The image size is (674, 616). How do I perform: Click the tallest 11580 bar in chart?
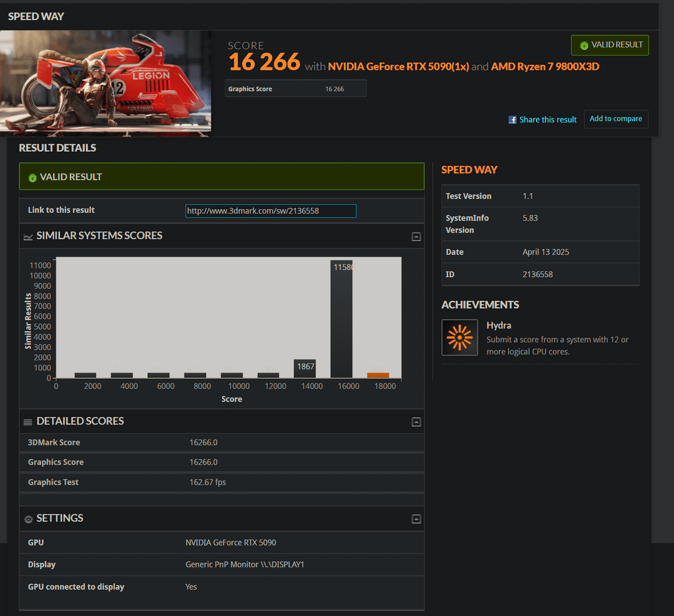341,319
